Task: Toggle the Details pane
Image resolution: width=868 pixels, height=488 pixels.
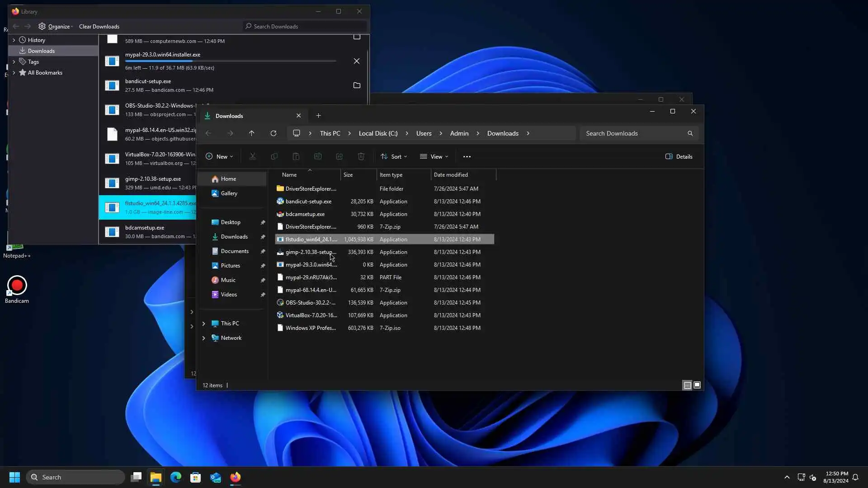Action: coord(679,157)
